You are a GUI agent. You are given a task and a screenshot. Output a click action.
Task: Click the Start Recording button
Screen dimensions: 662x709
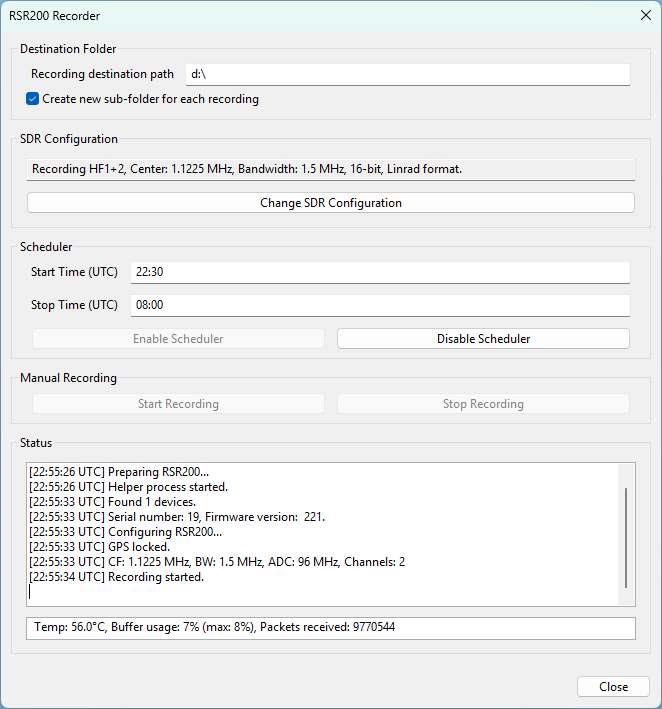click(178, 404)
